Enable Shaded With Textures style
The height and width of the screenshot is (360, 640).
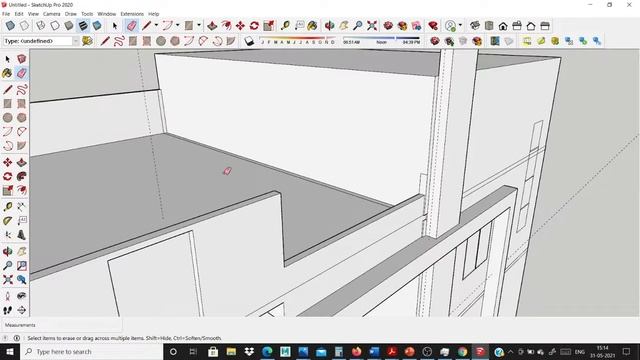pyautogui.click(x=83, y=26)
